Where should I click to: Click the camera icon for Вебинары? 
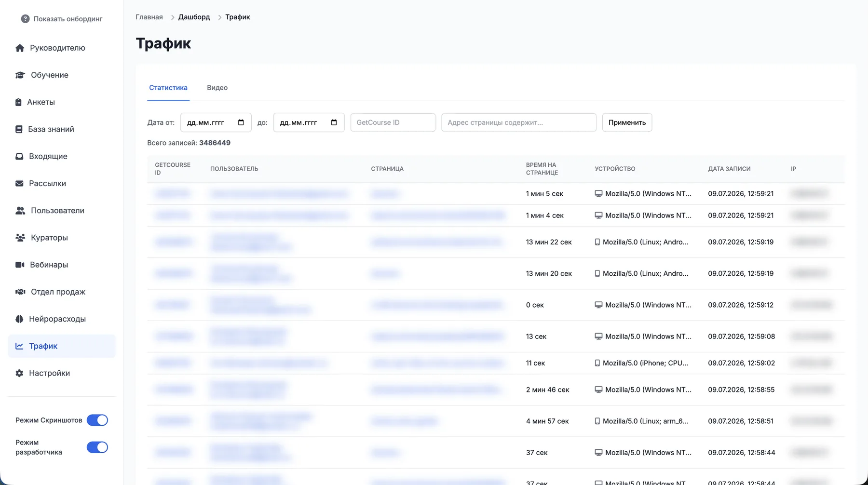tap(20, 265)
